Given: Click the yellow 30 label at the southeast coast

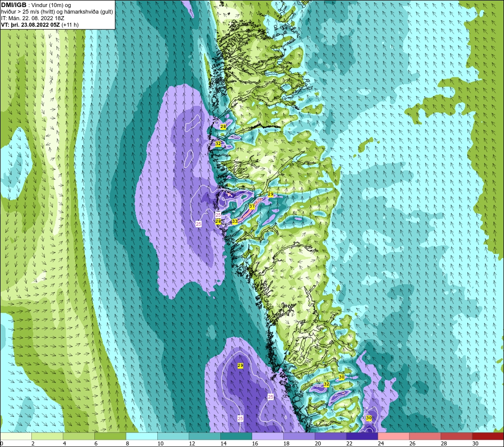Looking at the screenshot, I should click(369, 418).
